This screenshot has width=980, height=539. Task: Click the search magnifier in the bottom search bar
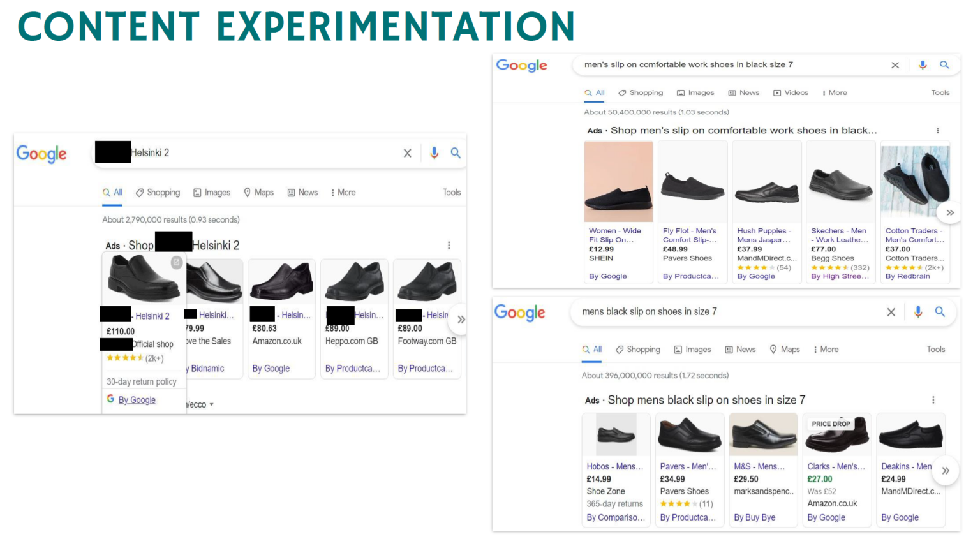click(940, 312)
